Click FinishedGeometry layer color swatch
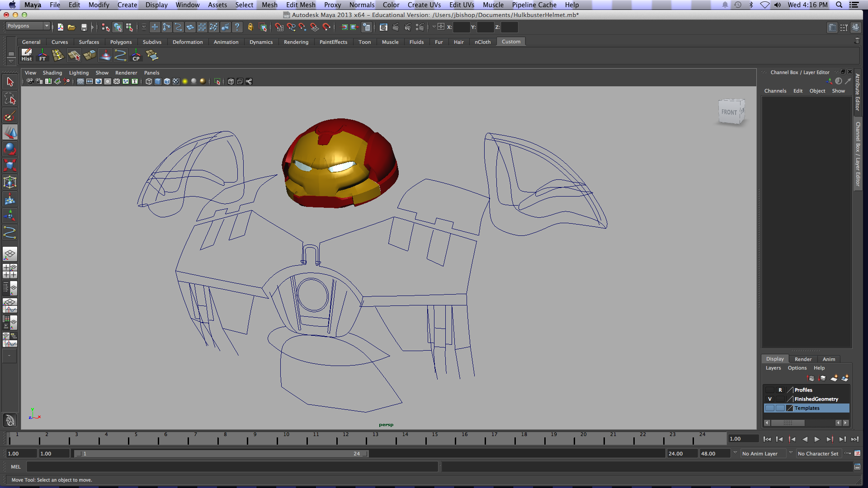This screenshot has width=868, height=488. coord(790,399)
